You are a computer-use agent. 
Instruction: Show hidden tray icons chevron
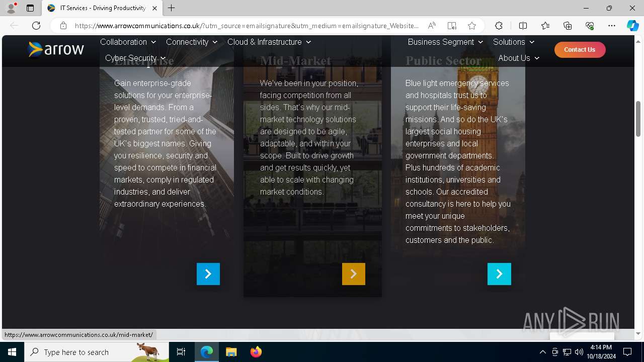[542, 352]
